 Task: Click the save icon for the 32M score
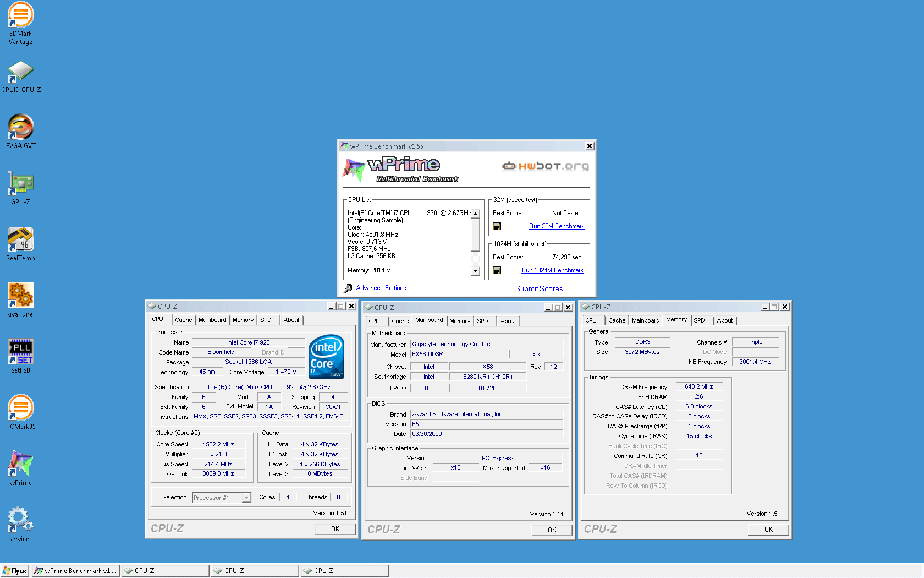coord(497,226)
